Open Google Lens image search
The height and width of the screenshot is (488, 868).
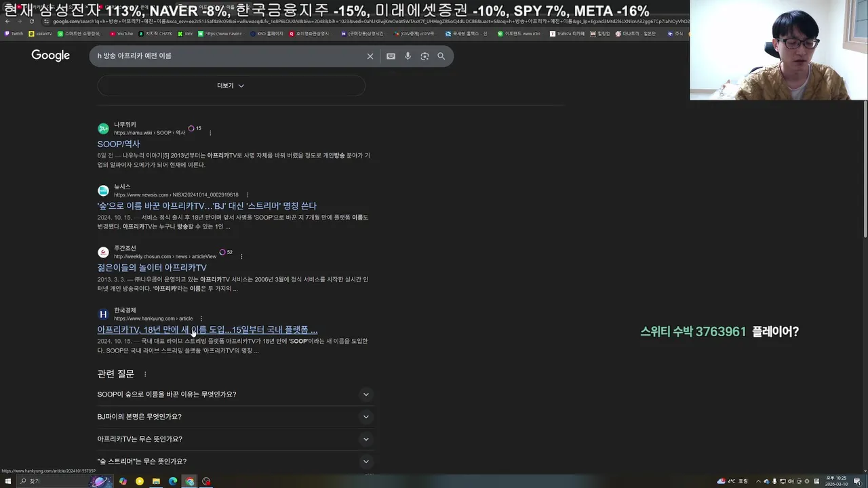pos(425,56)
